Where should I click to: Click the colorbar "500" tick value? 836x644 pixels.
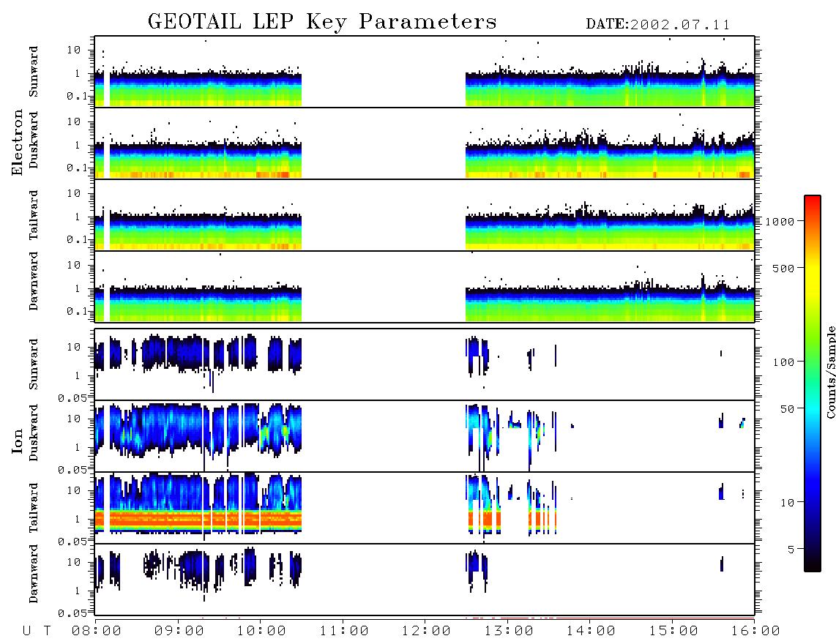pos(783,268)
